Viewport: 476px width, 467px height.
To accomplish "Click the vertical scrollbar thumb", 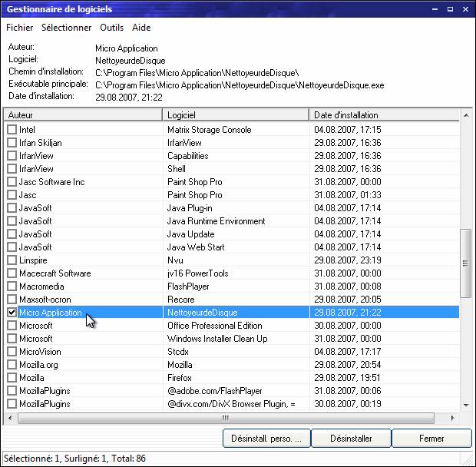I will click(x=466, y=263).
